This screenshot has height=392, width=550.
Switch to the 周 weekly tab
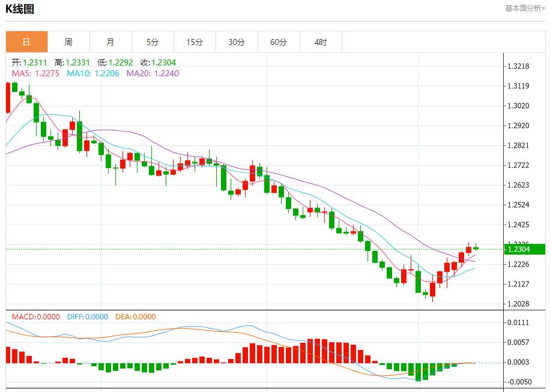pyautogui.click(x=68, y=42)
